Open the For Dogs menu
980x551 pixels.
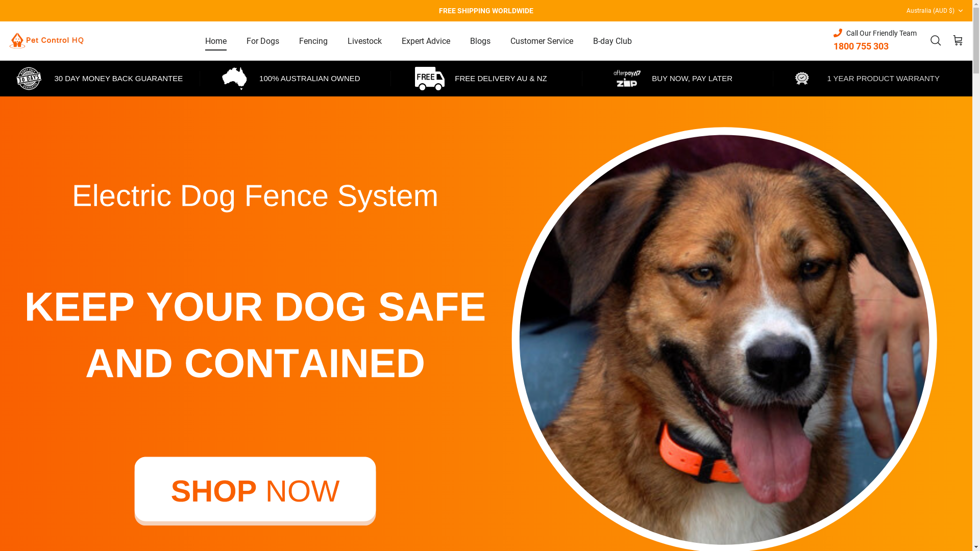(263, 41)
